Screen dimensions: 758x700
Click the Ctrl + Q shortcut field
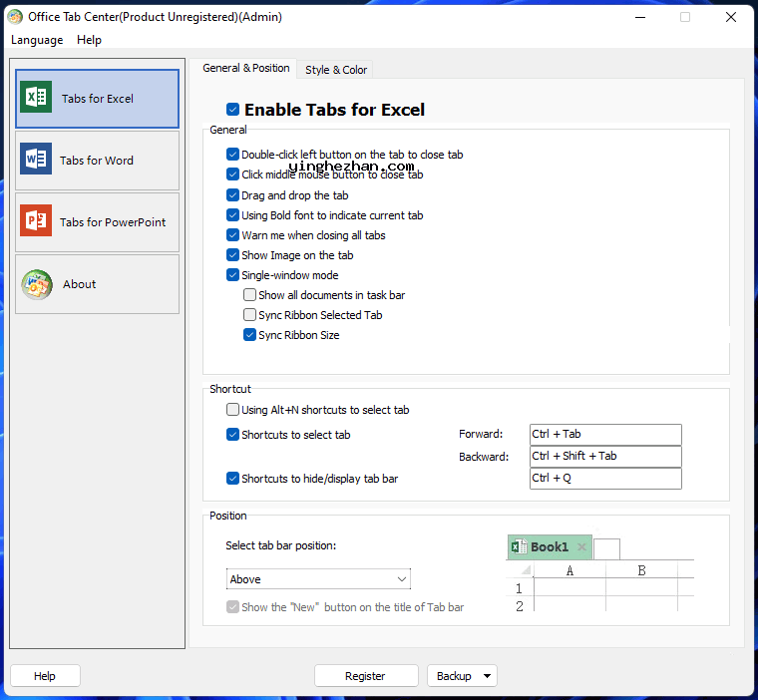(605, 478)
